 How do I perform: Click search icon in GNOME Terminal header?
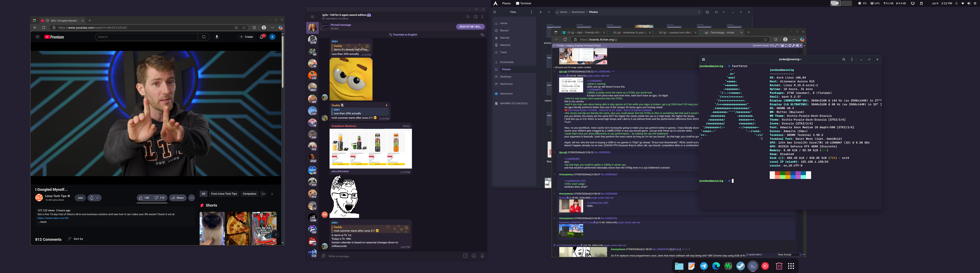844,59
